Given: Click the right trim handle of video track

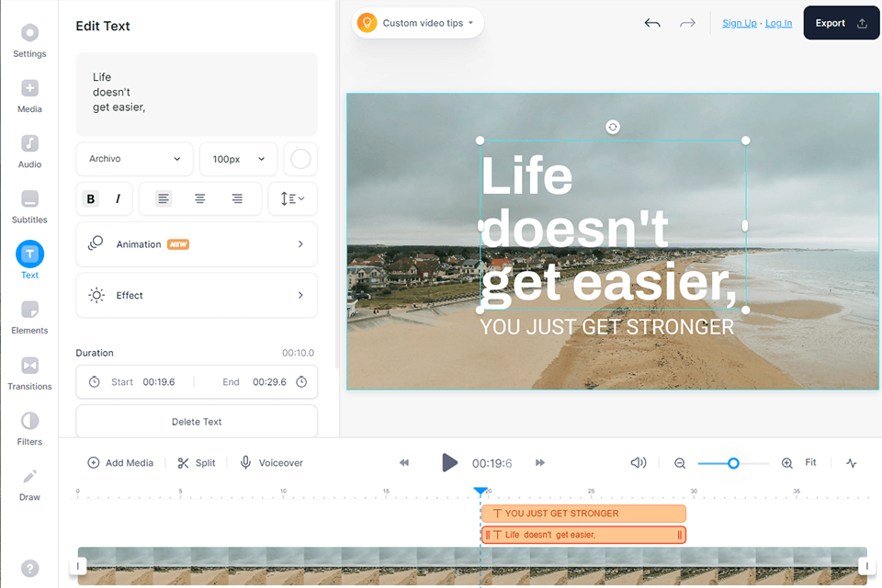Looking at the screenshot, I should (x=866, y=566).
